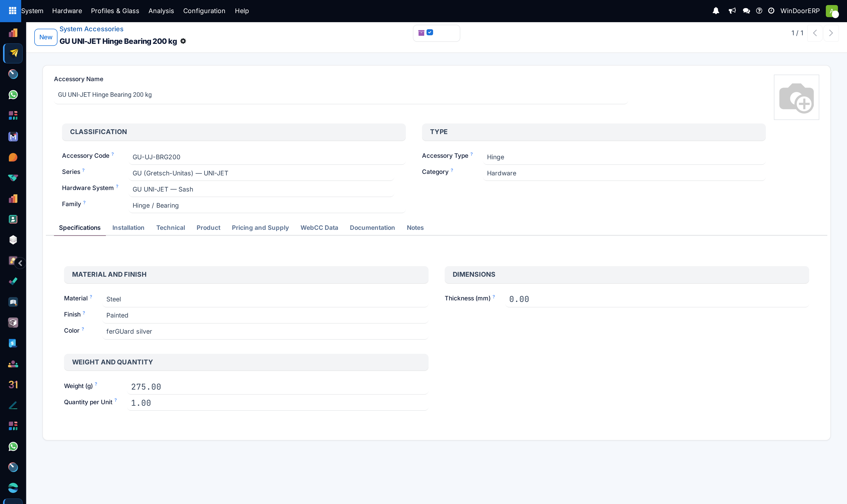The image size is (847, 504).
Task: Click the Quantity per Unit field
Action: 278,403
